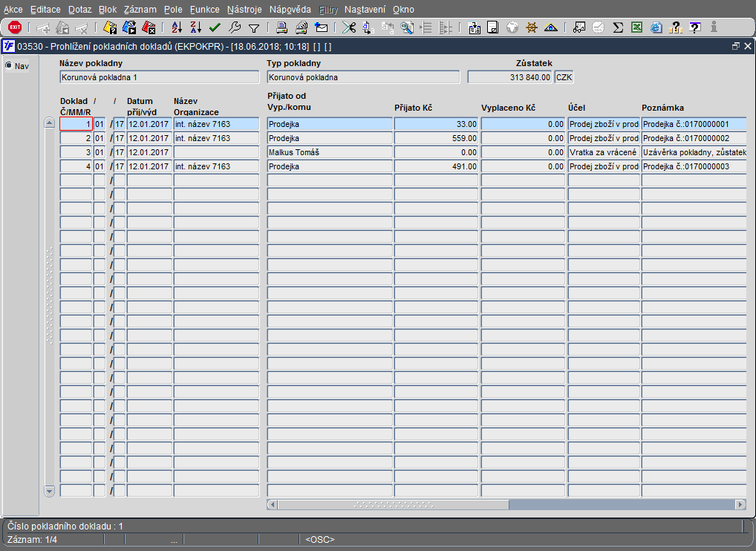This screenshot has width=756, height=551.
Task: Click the calendar with arrow icon
Action: 474,27
